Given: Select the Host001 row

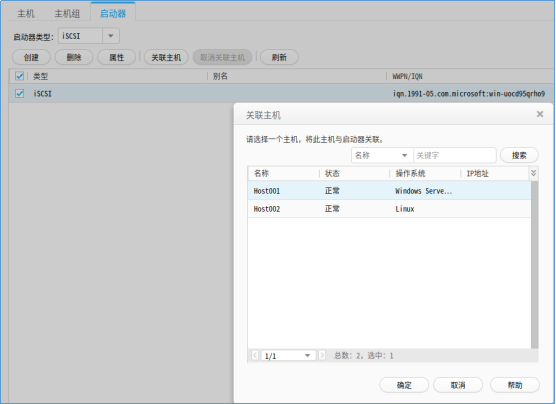Looking at the screenshot, I should (389, 191).
